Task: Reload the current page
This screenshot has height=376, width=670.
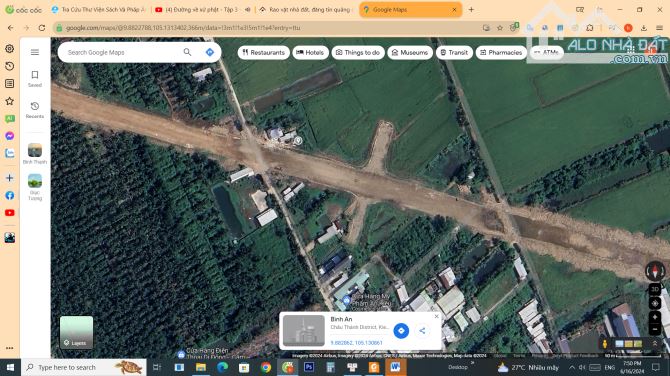Action: click(x=42, y=28)
